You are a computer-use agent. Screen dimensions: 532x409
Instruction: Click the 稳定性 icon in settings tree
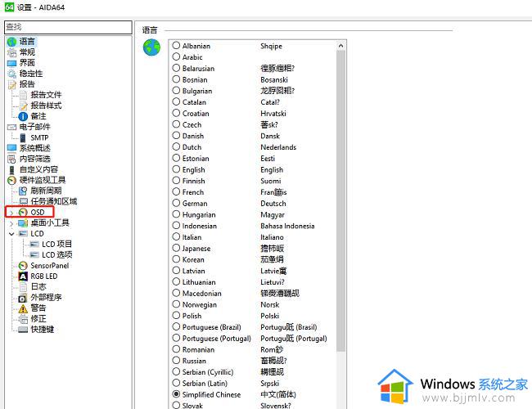point(12,74)
